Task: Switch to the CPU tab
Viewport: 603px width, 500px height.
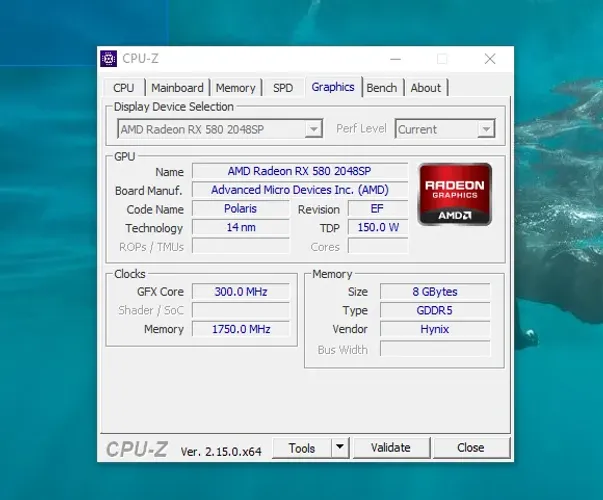Action: pyautogui.click(x=124, y=88)
